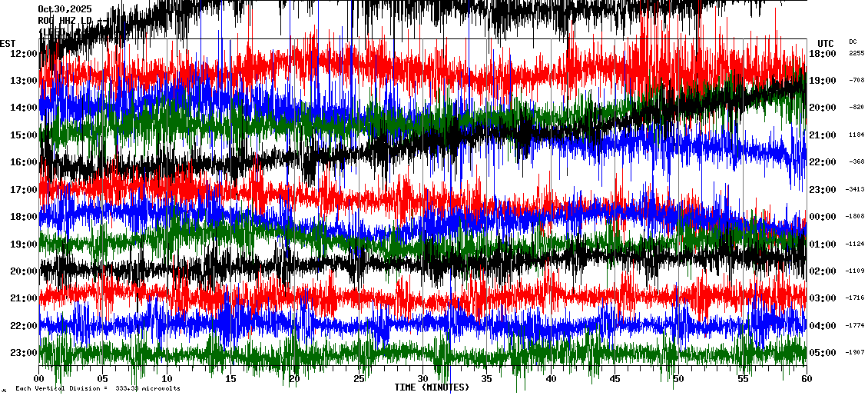Click the DC value "2255"

point(857,53)
